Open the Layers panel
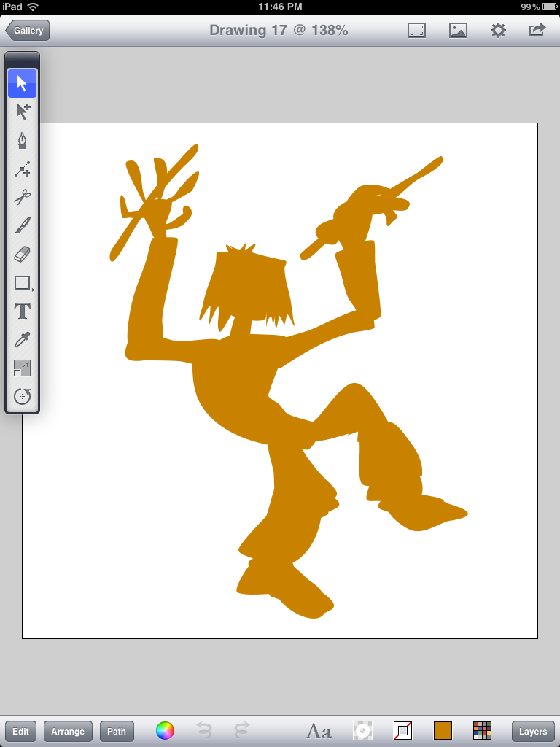560x747 pixels. point(533,731)
